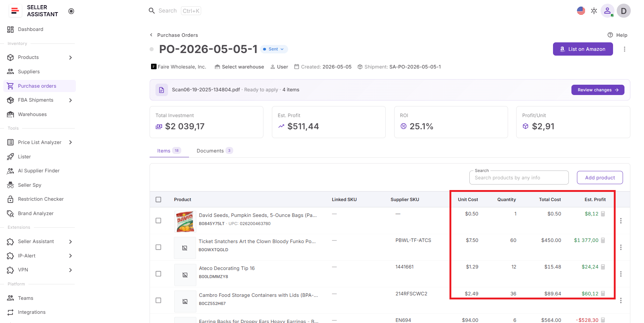Click the Review changes button
644x323 pixels.
[598, 90]
